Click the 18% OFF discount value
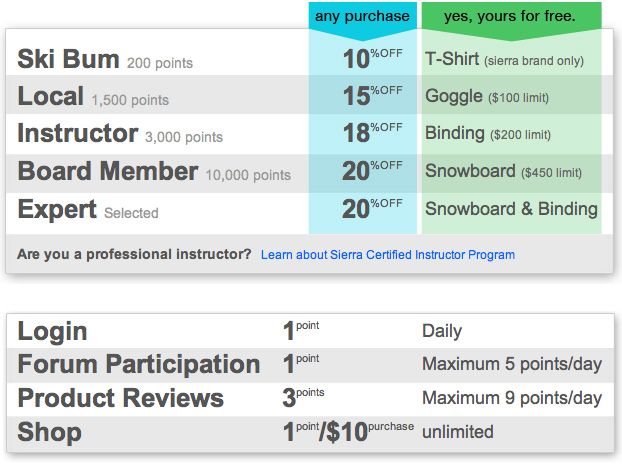This screenshot has height=464, width=622. point(371,134)
